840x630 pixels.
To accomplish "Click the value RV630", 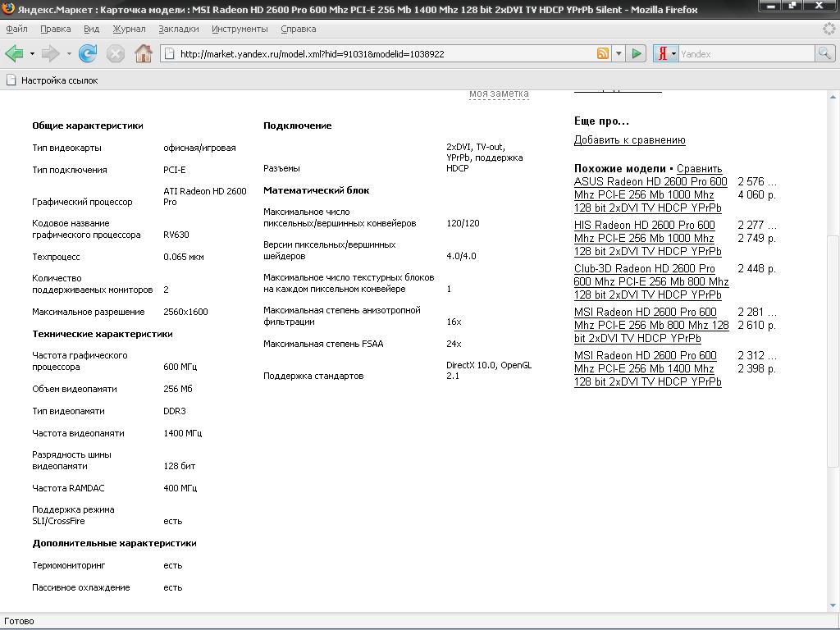I will tap(176, 235).
